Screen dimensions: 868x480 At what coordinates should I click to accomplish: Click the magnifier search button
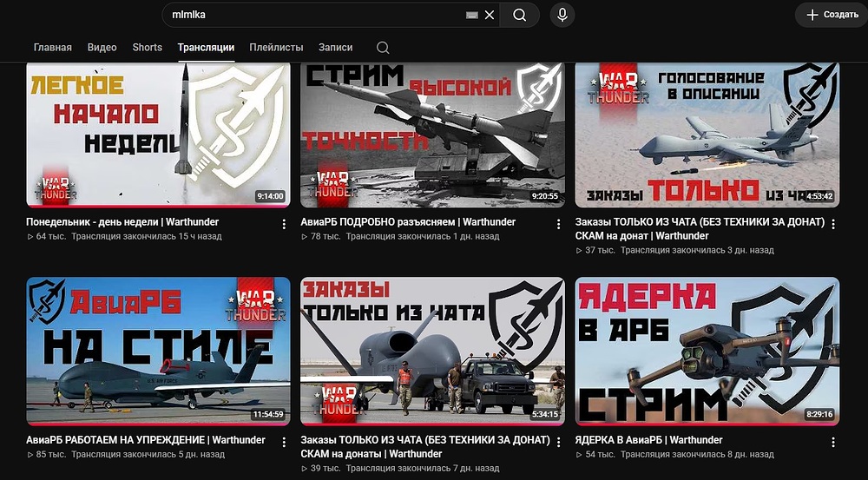[x=519, y=15]
